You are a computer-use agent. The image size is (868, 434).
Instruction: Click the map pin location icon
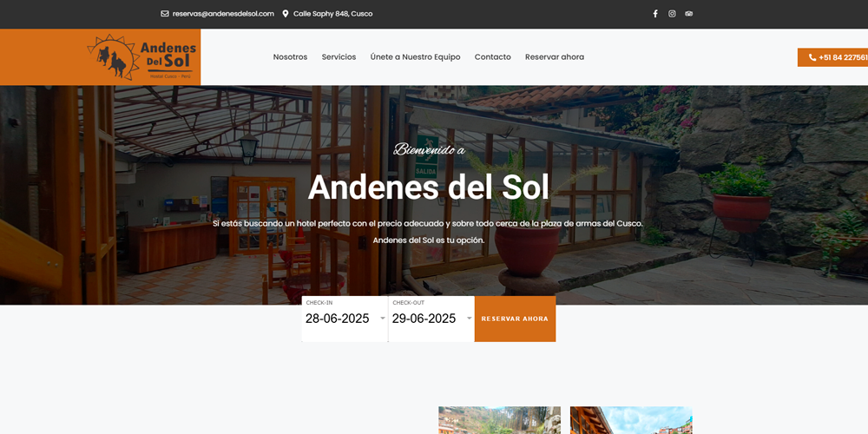(286, 14)
